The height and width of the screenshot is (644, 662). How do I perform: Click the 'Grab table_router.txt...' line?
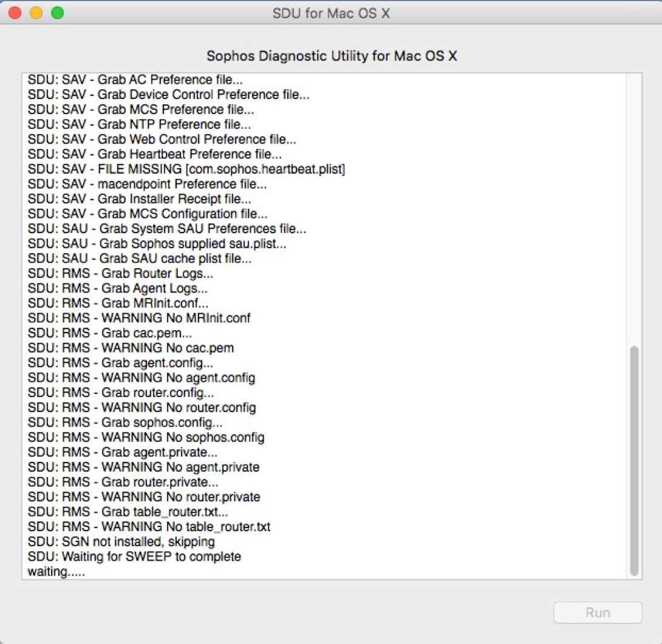coord(128,512)
